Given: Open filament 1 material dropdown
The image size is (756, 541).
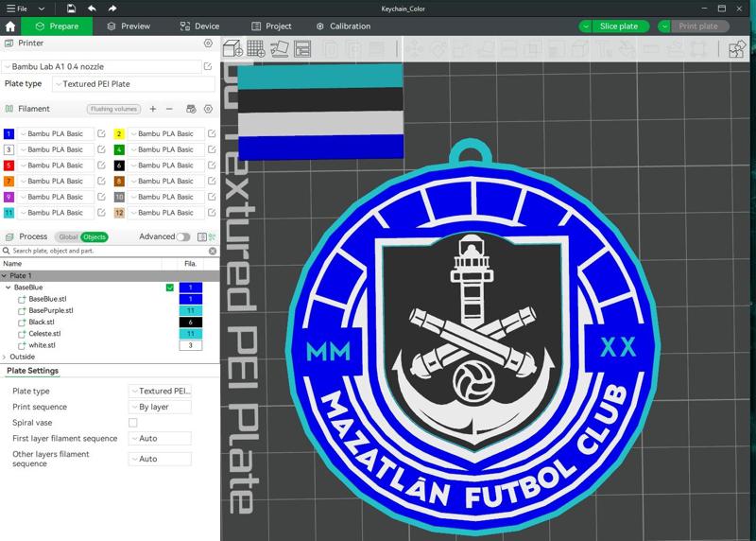Looking at the screenshot, I should pyautogui.click(x=56, y=133).
